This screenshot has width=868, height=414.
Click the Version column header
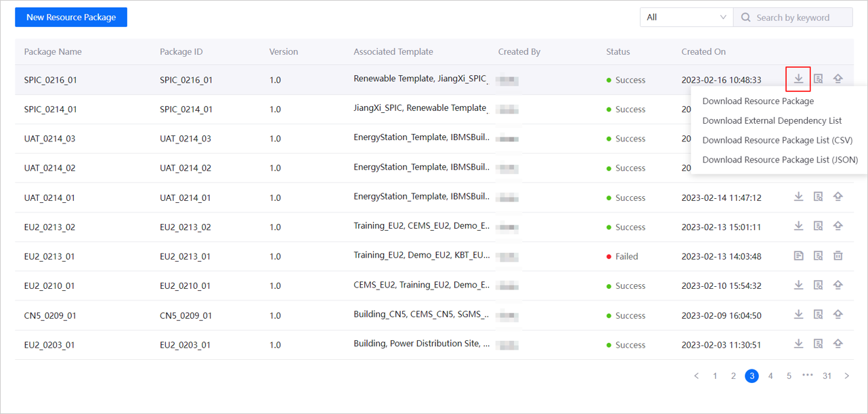click(284, 51)
